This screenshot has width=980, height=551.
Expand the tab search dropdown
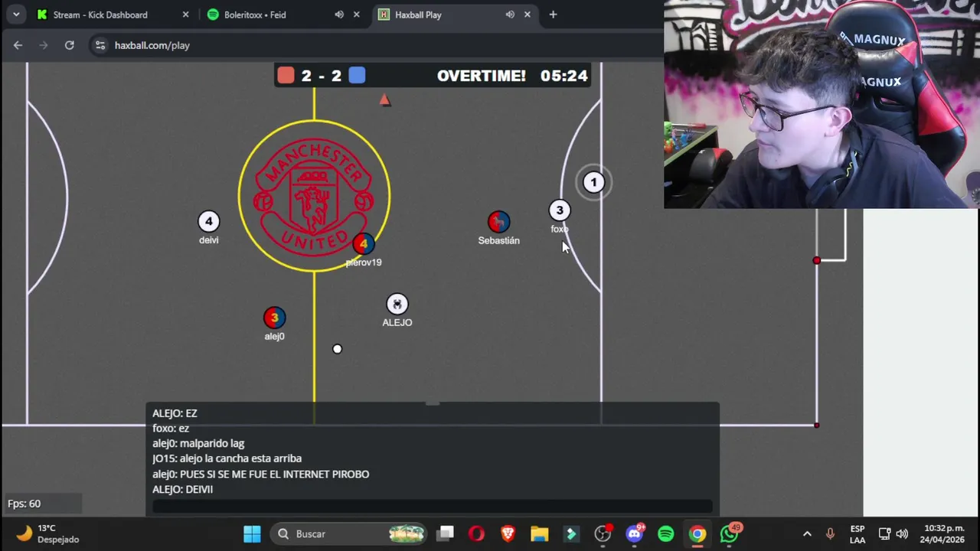point(16,15)
